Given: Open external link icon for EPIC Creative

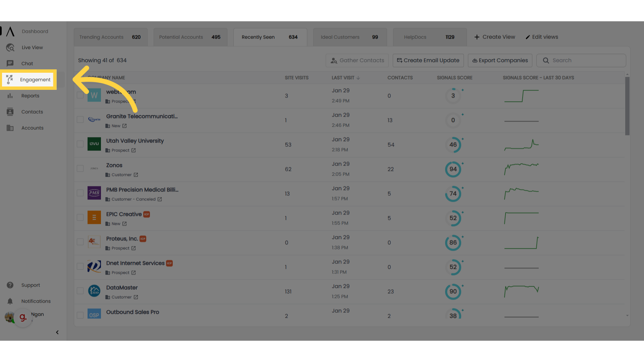Looking at the screenshot, I should coord(124,224).
